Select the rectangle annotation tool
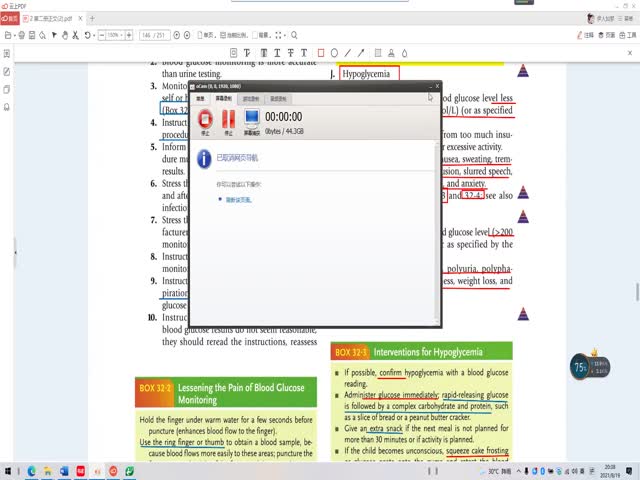 321,52
